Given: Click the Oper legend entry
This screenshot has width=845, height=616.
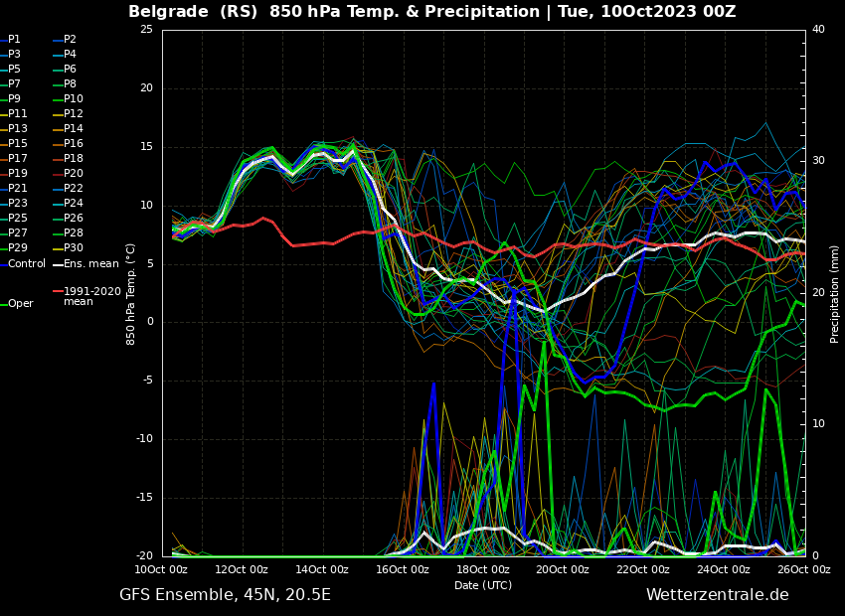Looking at the screenshot, I should pos(21,304).
